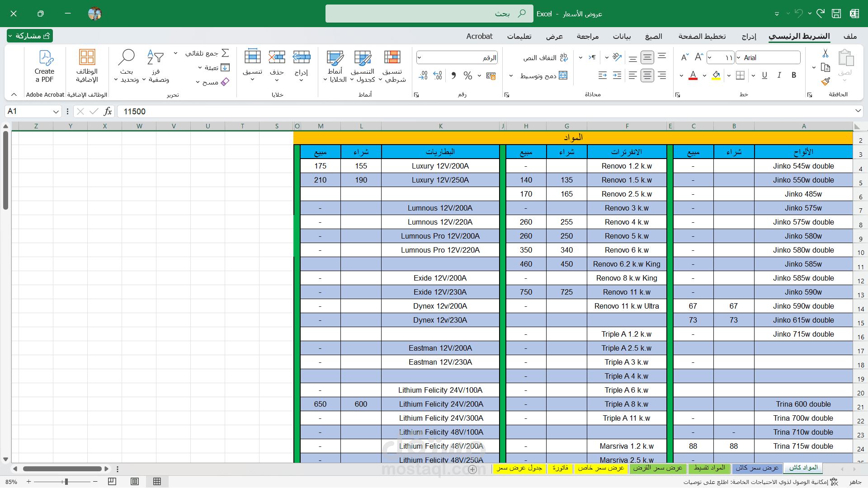The width and height of the screenshot is (868, 488).
Task: Toggle Underline formatting
Action: 764,75
